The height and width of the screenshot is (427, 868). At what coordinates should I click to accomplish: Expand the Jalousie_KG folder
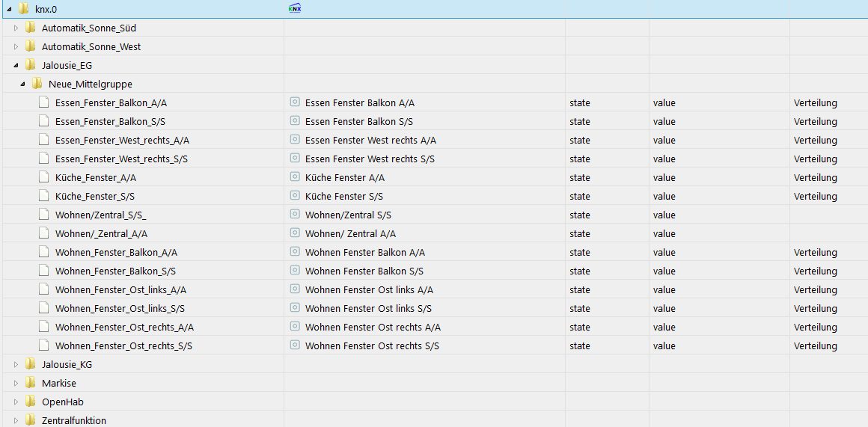(x=16, y=364)
